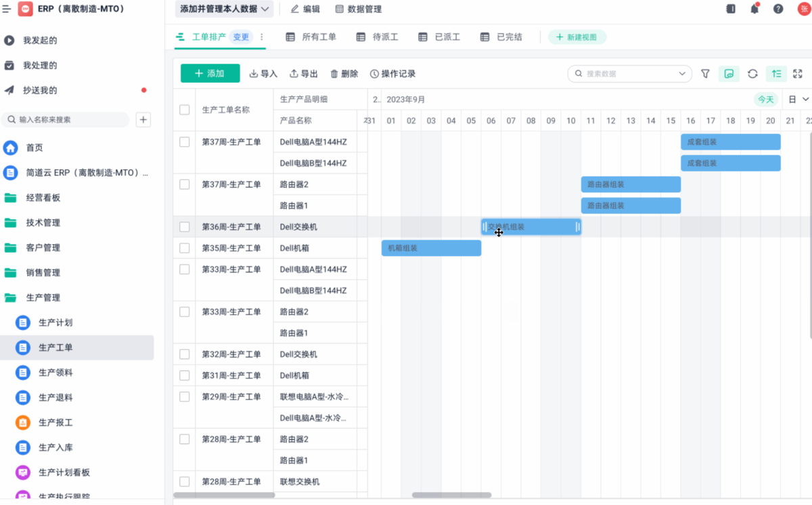812x505 pixels.
Task: Open user avatar 张
Action: tap(804, 9)
